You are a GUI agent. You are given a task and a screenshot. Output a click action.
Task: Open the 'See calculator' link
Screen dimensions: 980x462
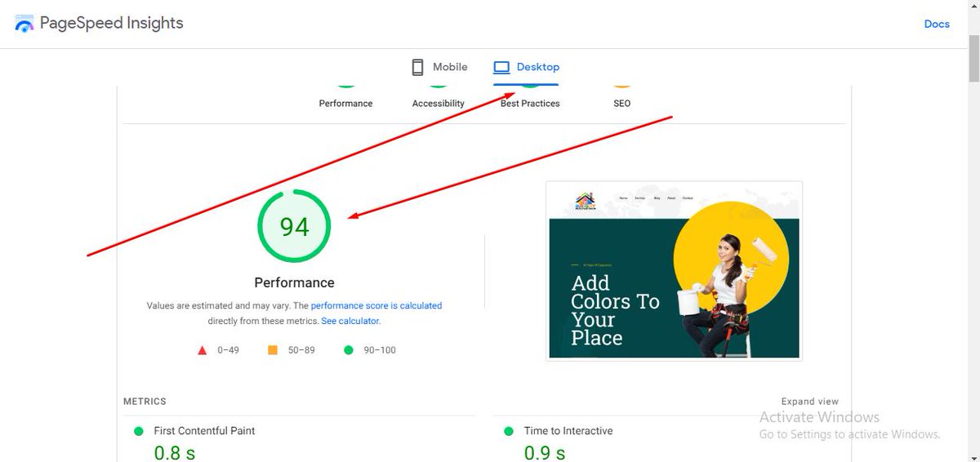350,321
